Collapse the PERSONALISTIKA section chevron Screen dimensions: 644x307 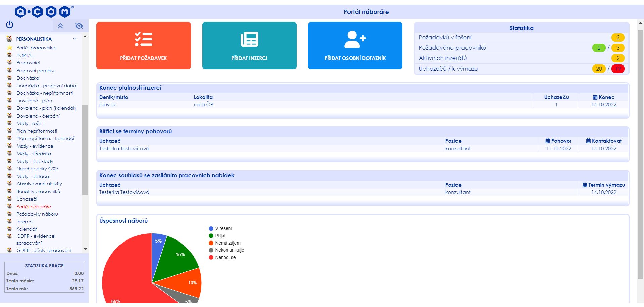coord(74,39)
